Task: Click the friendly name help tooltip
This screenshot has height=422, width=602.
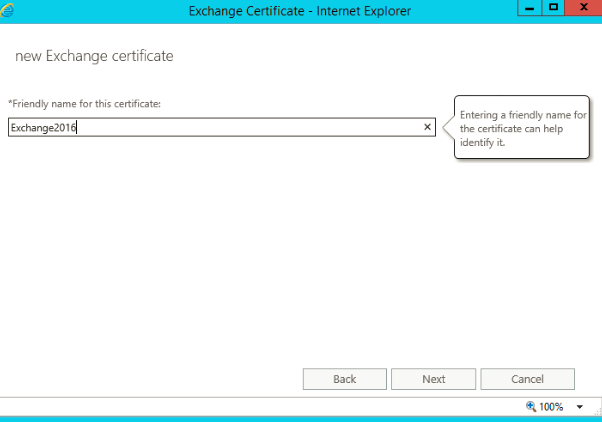Action: [x=522, y=129]
